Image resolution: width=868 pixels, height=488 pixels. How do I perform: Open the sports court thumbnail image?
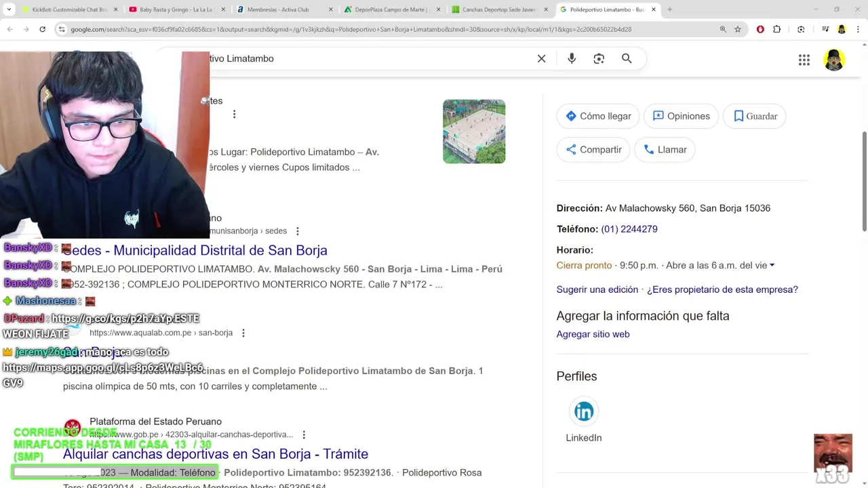474,131
